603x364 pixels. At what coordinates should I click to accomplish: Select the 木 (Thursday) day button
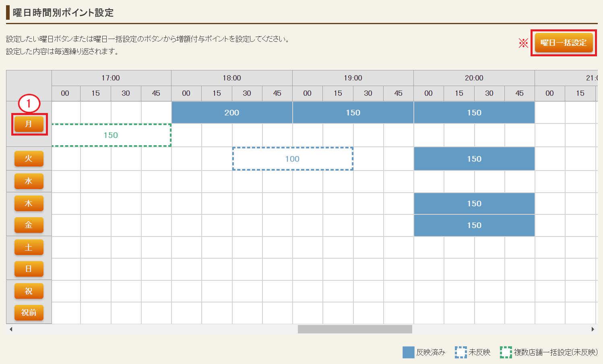click(x=29, y=204)
